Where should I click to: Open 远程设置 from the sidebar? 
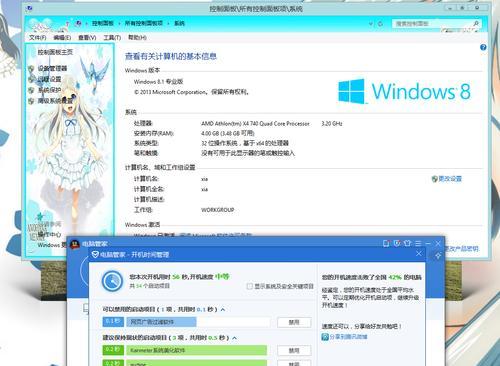pyautogui.click(x=49, y=79)
